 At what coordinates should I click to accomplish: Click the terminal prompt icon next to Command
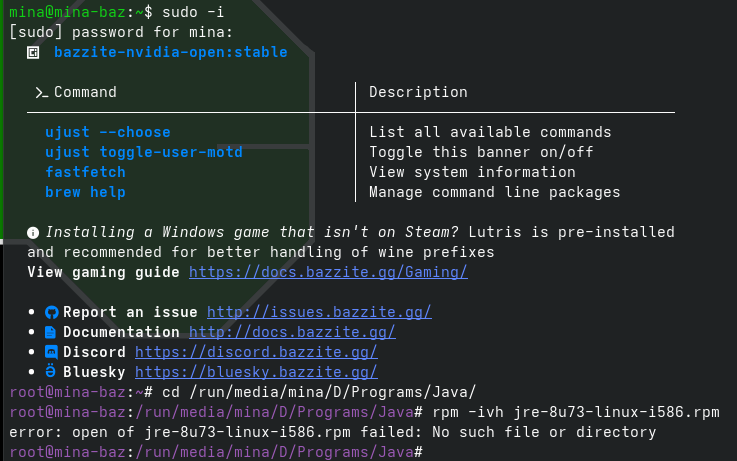(x=41, y=93)
